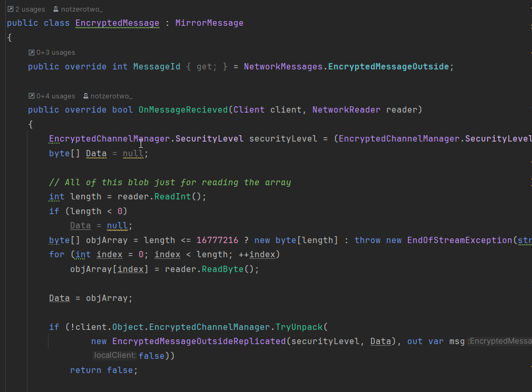Click the 'for' keyword of the index loop

coord(57,255)
